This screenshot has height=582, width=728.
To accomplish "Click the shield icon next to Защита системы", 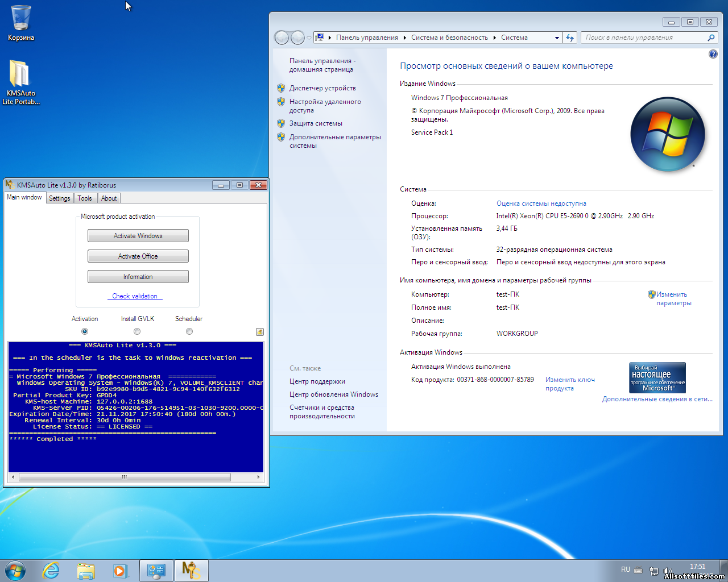I will point(281,123).
